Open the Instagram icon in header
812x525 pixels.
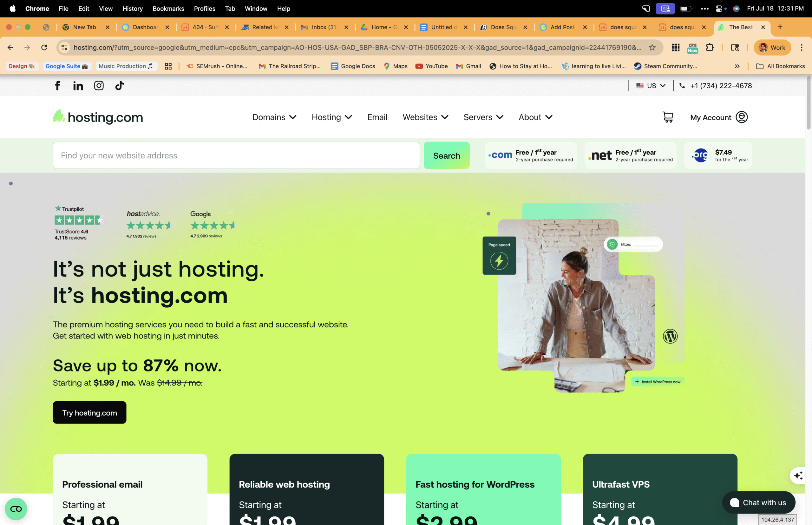[99, 85]
